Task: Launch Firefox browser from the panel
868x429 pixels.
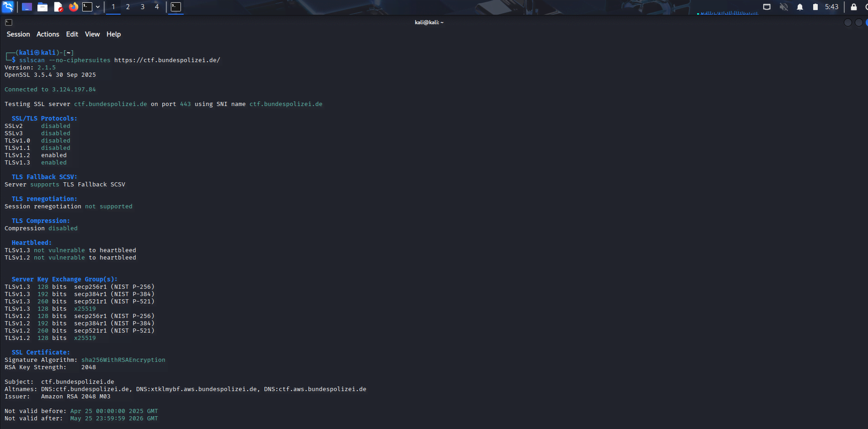Action: click(x=73, y=7)
